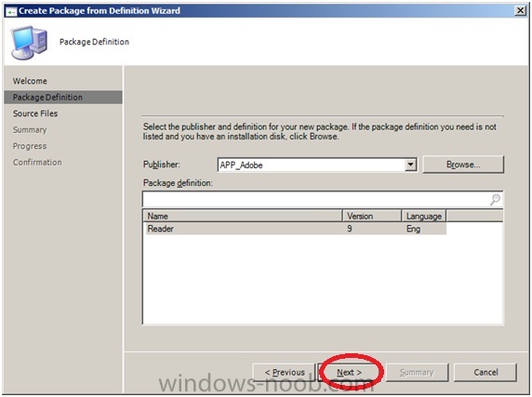Select the Welcome step in the sidebar
Screen dimensions: 532x397
pyautogui.click(x=30, y=81)
